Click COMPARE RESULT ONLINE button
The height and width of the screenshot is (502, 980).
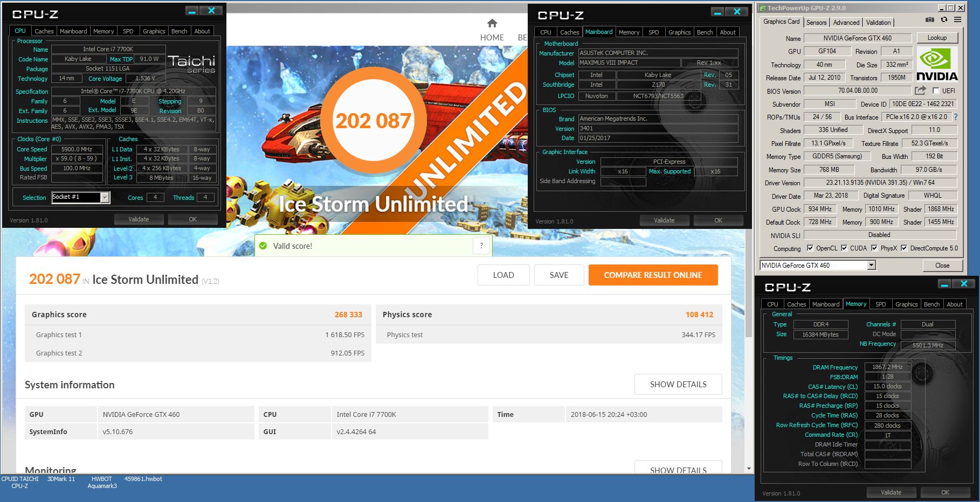653,275
